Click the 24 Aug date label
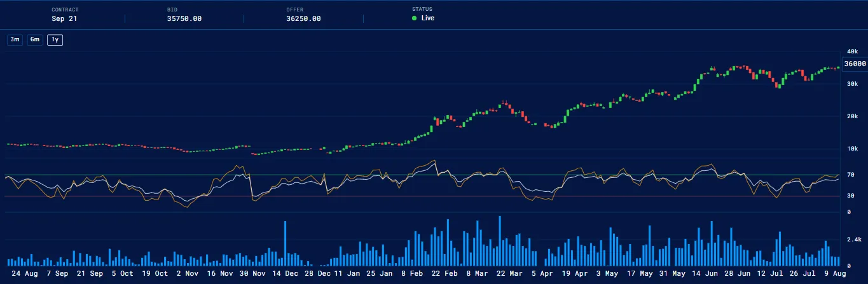 [x=25, y=274]
